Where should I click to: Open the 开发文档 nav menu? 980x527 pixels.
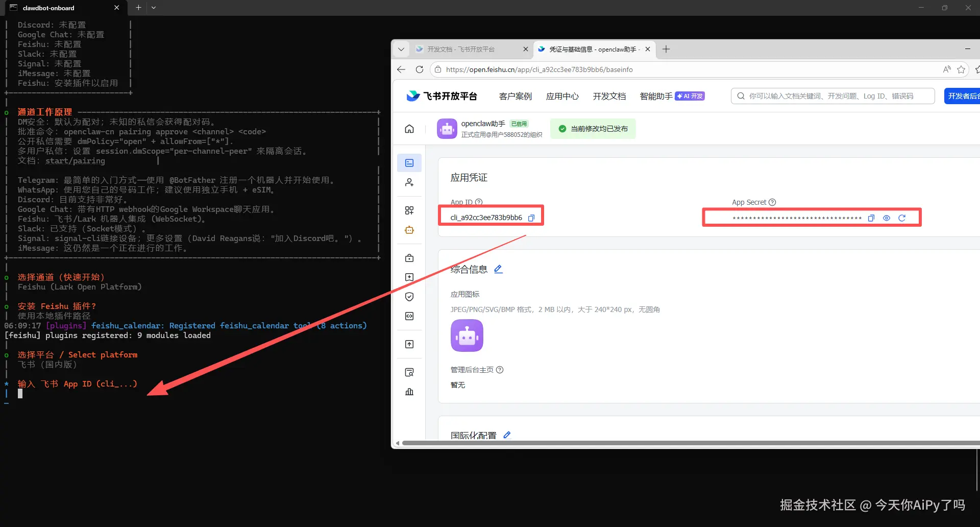[x=609, y=96]
